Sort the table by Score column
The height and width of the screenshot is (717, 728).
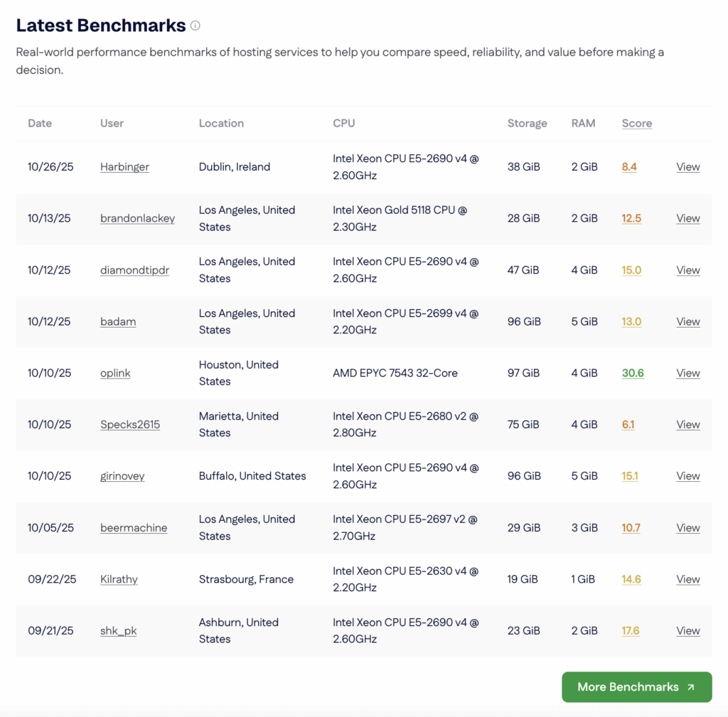[636, 123]
